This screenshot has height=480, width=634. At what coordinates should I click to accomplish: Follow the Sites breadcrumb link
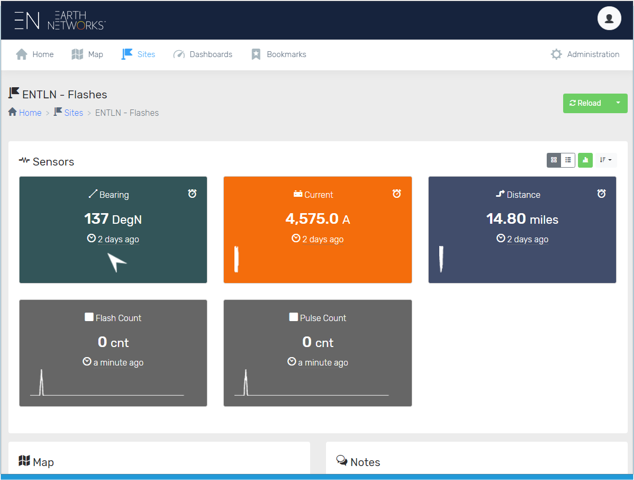click(x=73, y=113)
